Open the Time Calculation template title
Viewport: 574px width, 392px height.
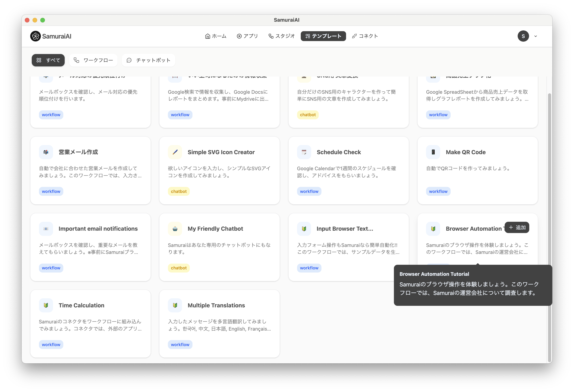[81, 305]
